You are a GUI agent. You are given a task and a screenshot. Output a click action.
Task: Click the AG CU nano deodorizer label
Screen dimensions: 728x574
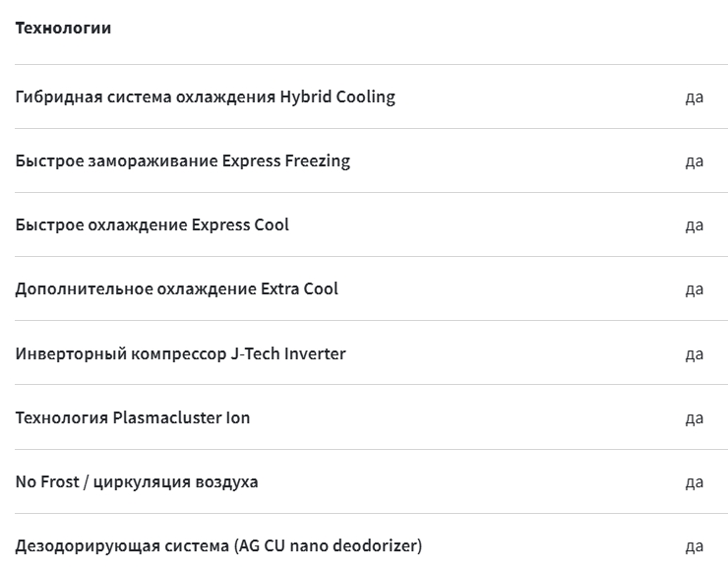[x=218, y=545]
